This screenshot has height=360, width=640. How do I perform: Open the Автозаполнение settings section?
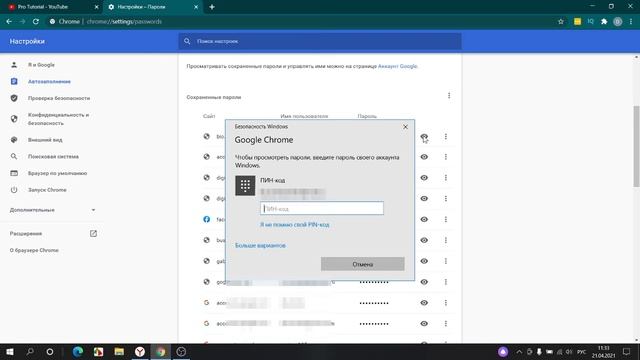(49, 82)
